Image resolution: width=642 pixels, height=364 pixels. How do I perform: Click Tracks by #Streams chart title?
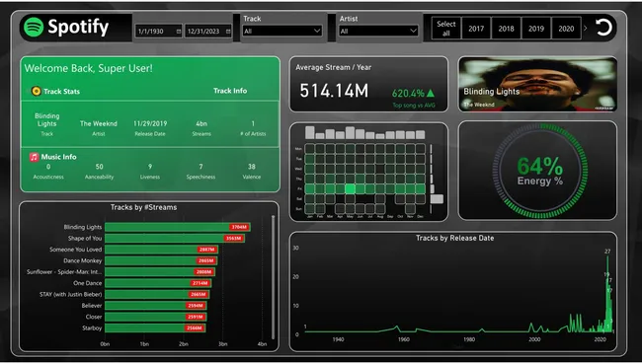click(144, 207)
